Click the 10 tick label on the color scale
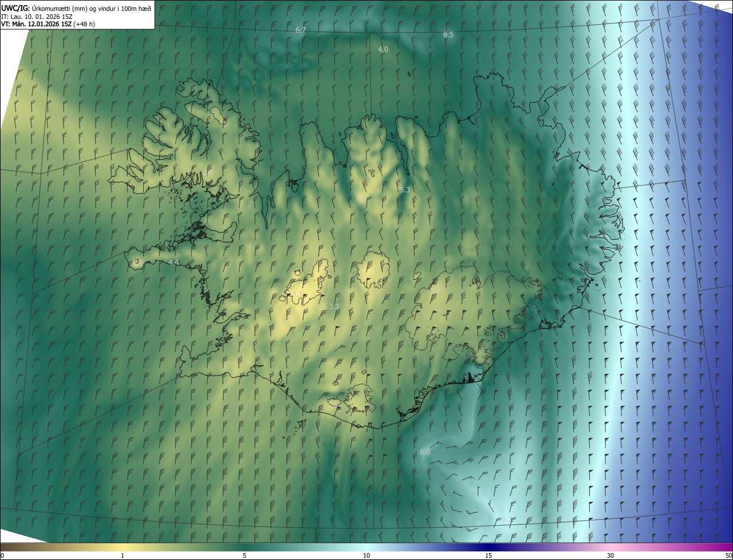 point(366,555)
